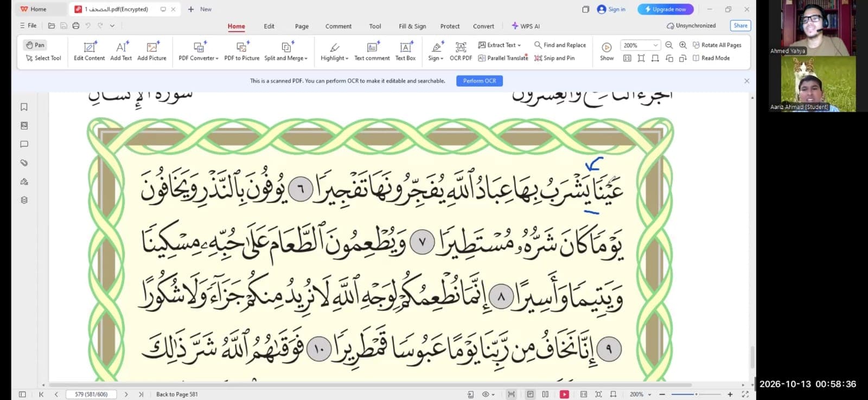The image size is (868, 400).
Task: Print the document with the printer icon
Action: 76,25
